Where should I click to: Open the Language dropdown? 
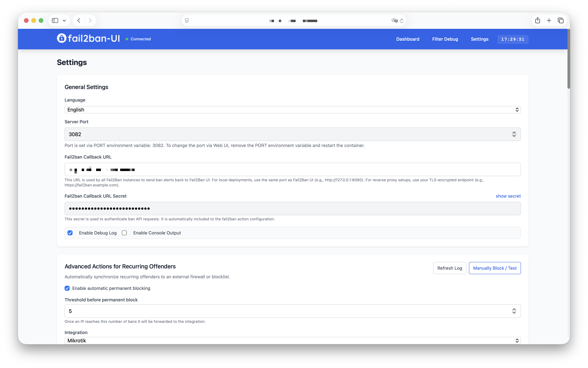pyautogui.click(x=292, y=110)
